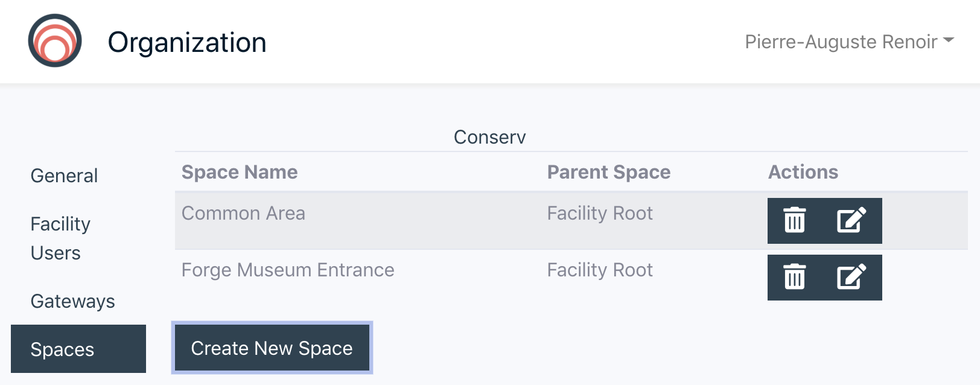Image resolution: width=980 pixels, height=385 pixels.
Task: Delete the Forge Museum Entrance space
Action: pyautogui.click(x=795, y=277)
